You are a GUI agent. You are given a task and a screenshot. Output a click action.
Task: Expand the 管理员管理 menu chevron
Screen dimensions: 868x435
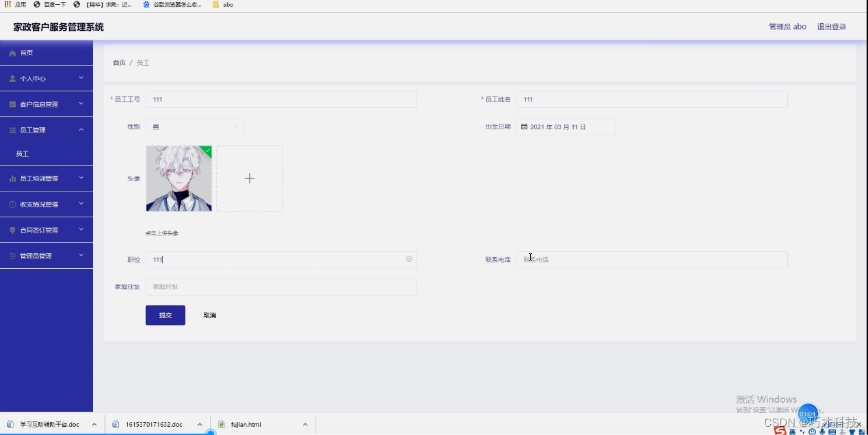(81, 255)
